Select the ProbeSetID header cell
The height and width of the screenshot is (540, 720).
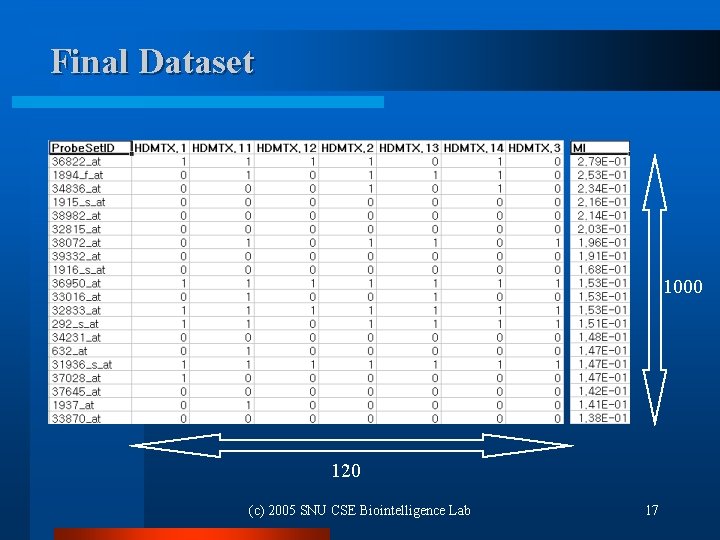90,148
